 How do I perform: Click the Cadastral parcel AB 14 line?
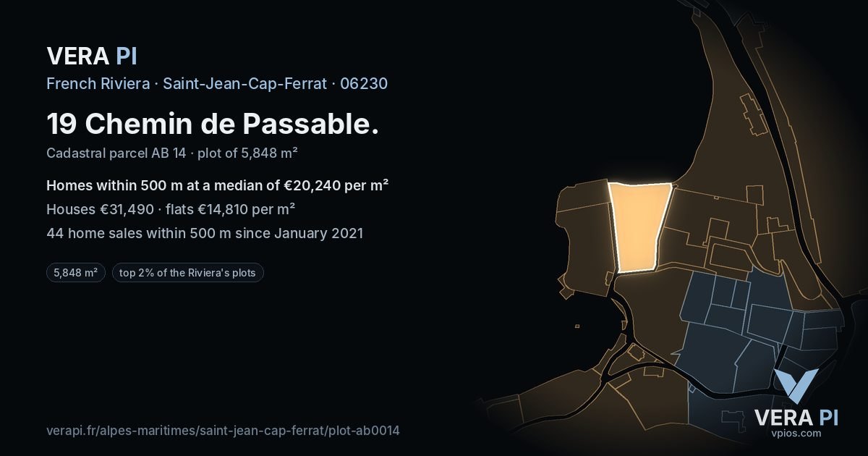(x=173, y=153)
